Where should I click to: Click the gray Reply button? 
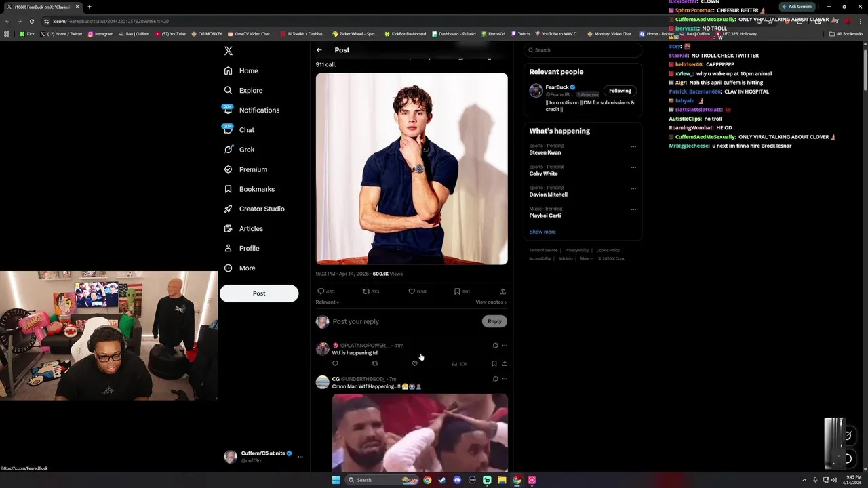pos(494,321)
